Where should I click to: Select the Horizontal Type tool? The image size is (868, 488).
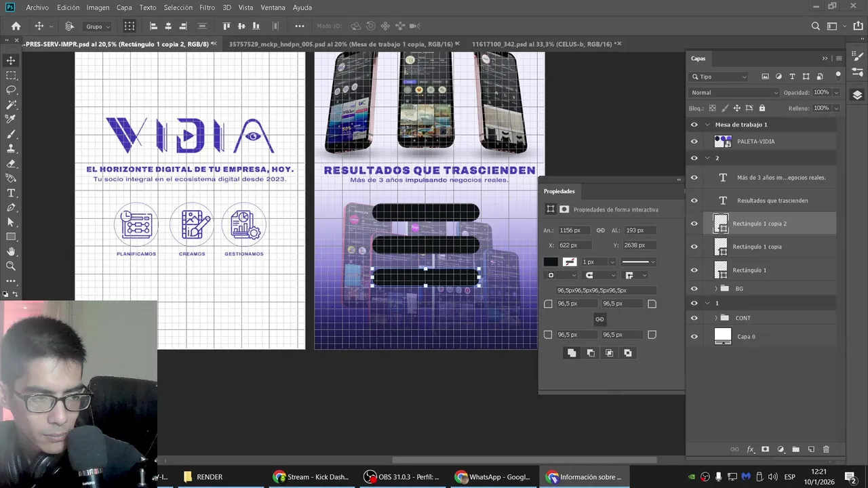click(11, 192)
